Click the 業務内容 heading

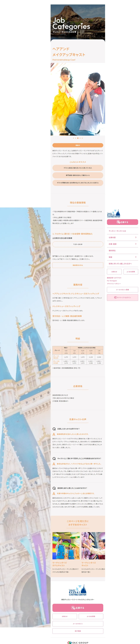78,285
